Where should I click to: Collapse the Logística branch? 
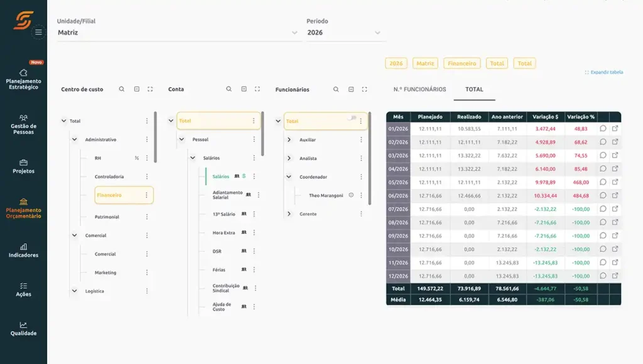[74, 291]
